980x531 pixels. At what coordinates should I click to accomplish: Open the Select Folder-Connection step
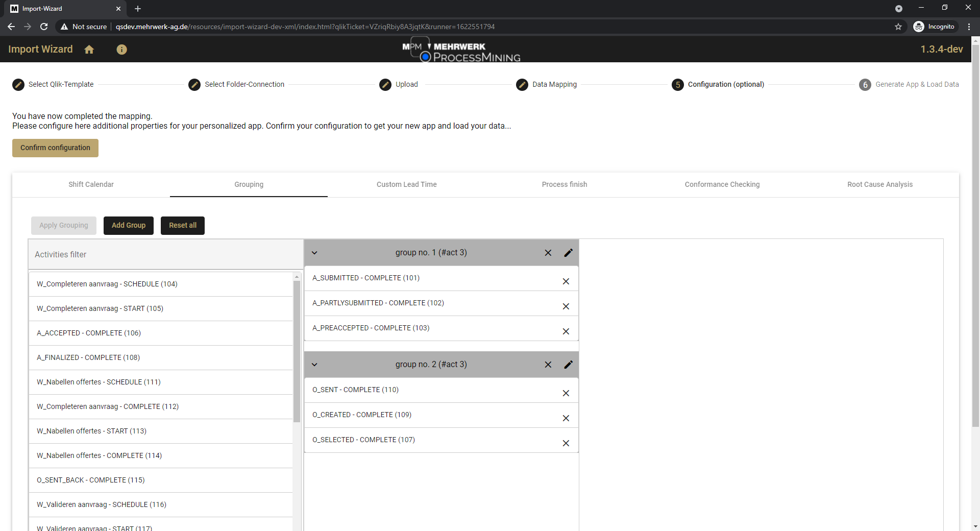click(236, 84)
